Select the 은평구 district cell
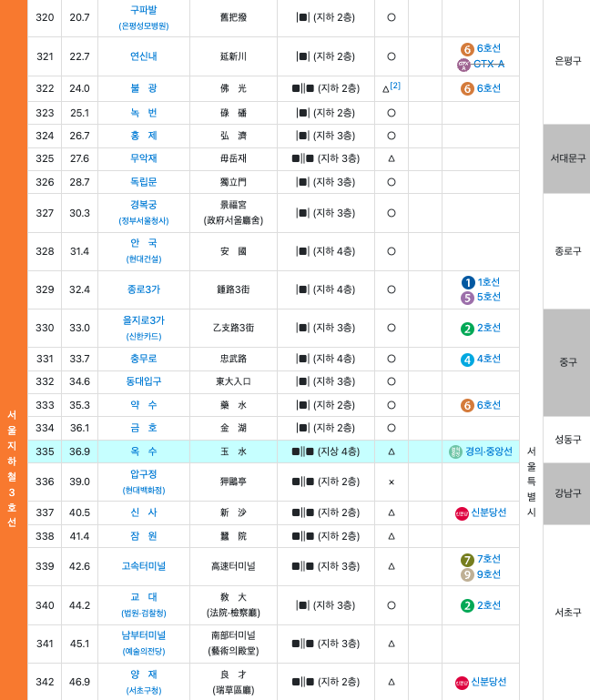This screenshot has height=700, width=590. [x=567, y=61]
